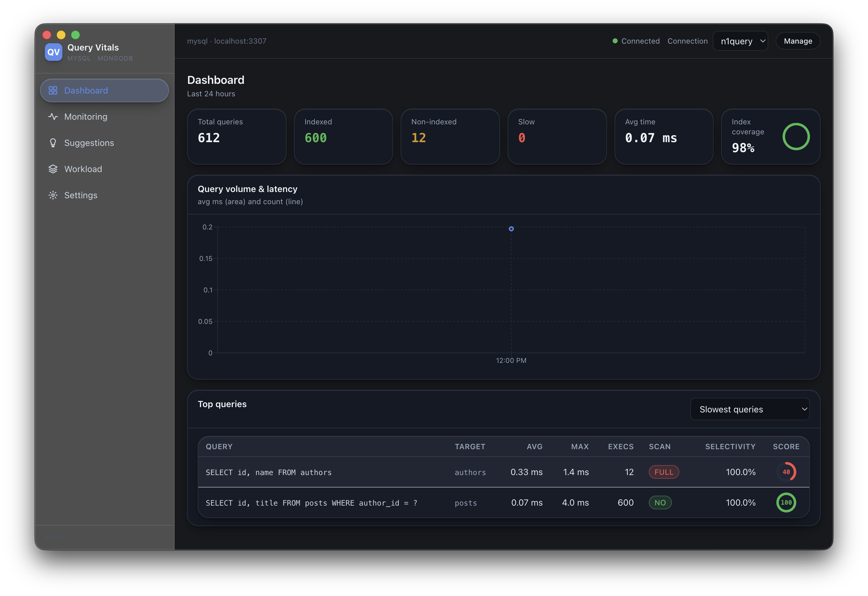
Task: Click the FULL scan badge
Action: pos(664,472)
